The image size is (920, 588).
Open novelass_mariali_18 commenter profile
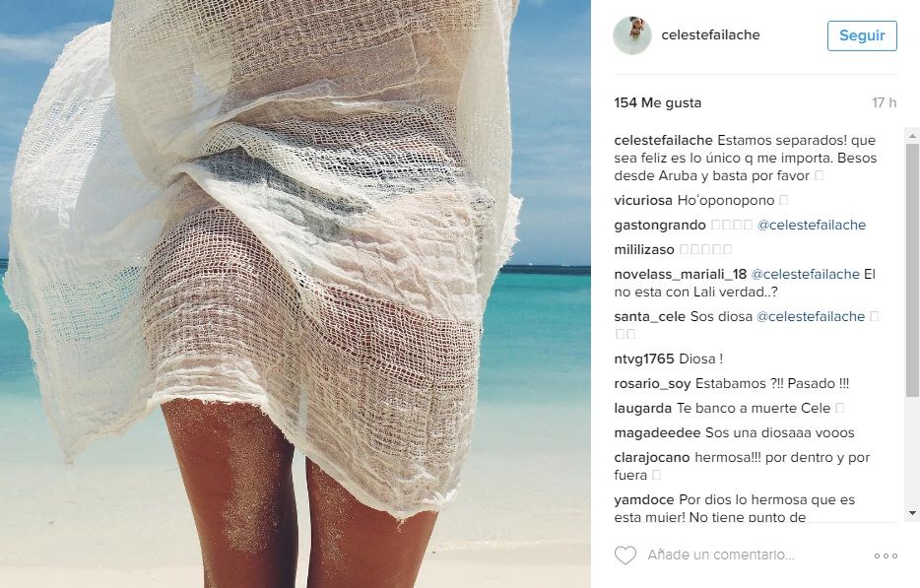pyautogui.click(x=681, y=275)
